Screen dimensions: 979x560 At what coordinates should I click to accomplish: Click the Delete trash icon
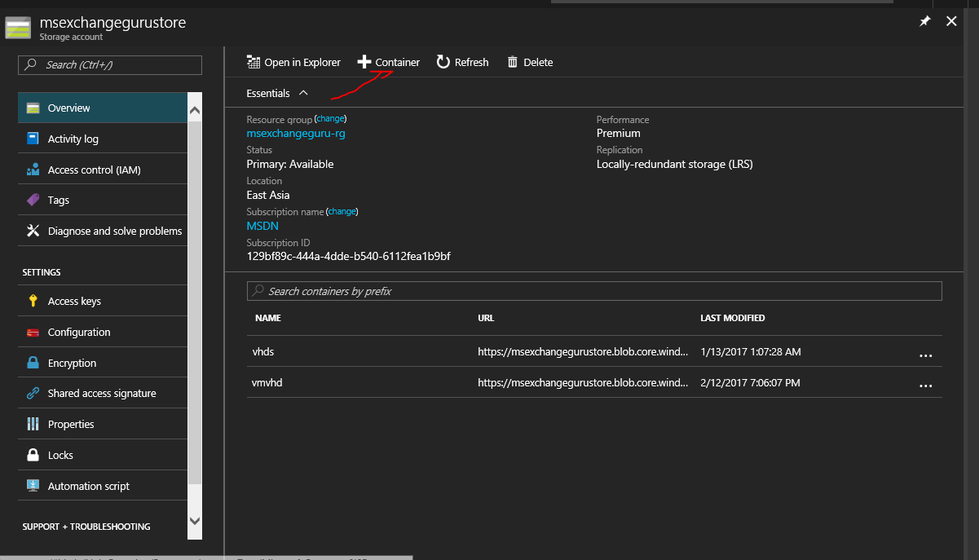point(512,62)
